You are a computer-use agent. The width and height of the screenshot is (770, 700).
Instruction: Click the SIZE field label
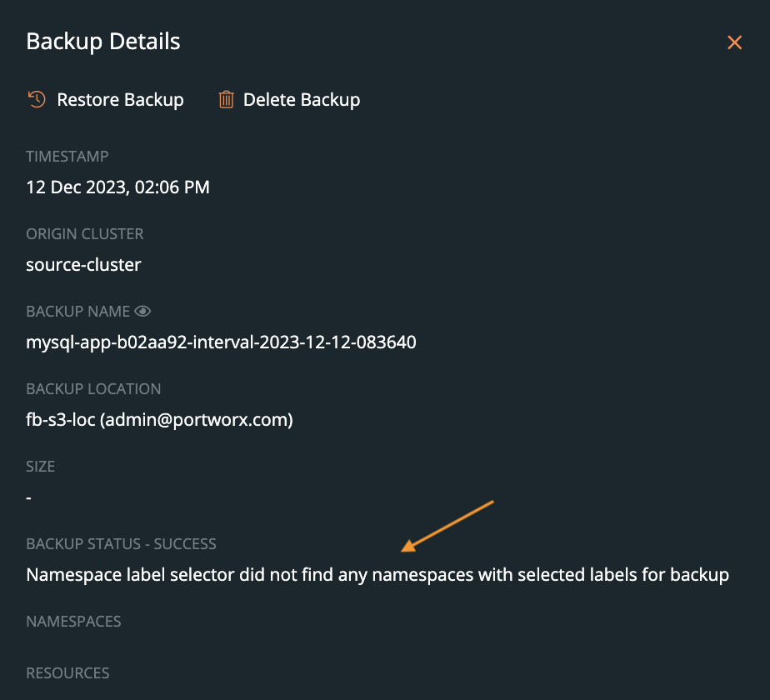pyautogui.click(x=41, y=467)
